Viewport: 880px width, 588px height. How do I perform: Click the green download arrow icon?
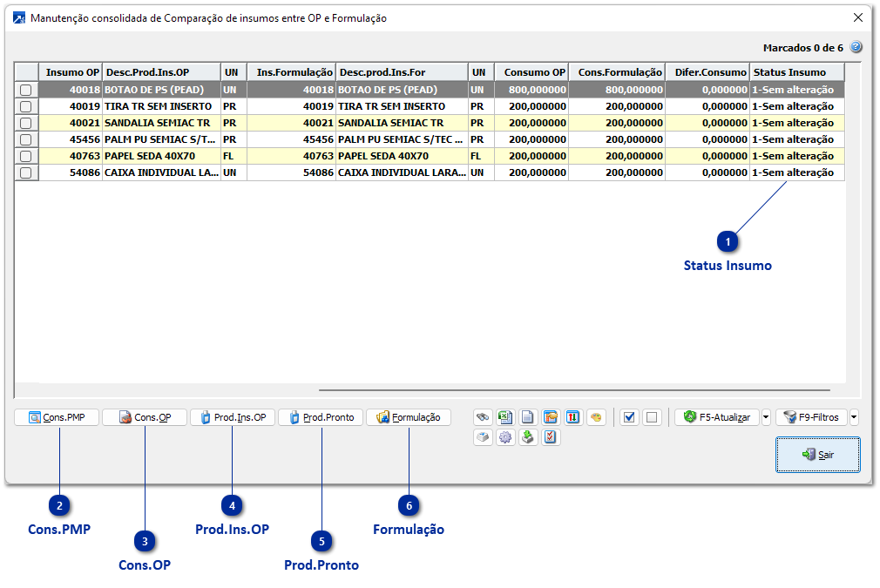528,437
